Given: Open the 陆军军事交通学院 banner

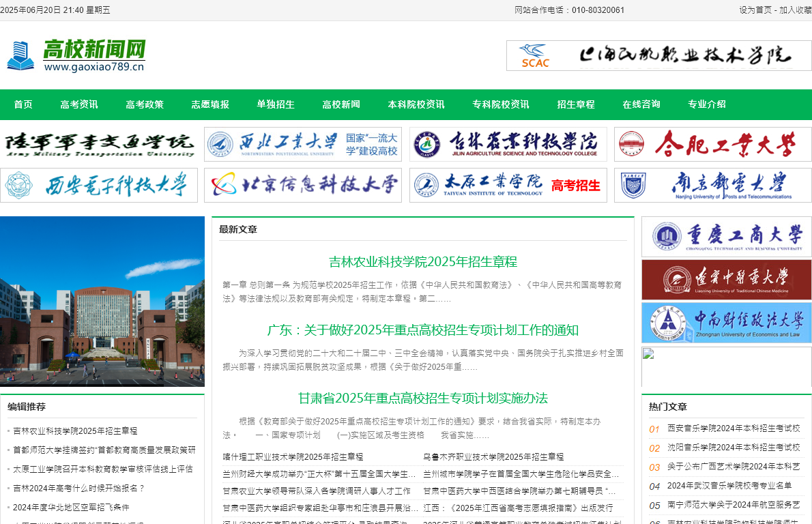Looking at the screenshot, I should 98,145.
